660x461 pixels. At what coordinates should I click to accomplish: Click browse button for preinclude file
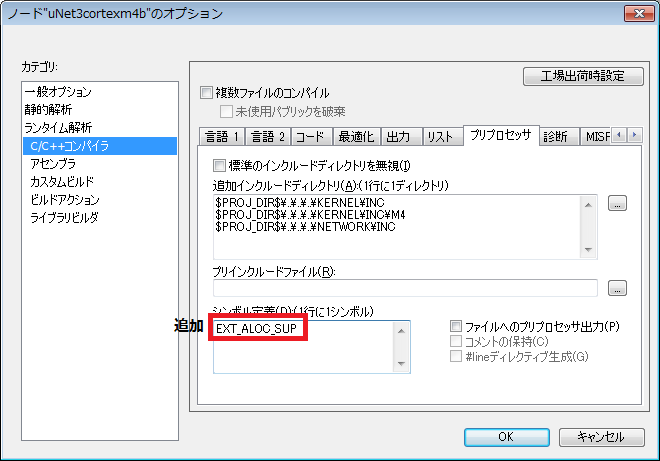tap(617, 288)
